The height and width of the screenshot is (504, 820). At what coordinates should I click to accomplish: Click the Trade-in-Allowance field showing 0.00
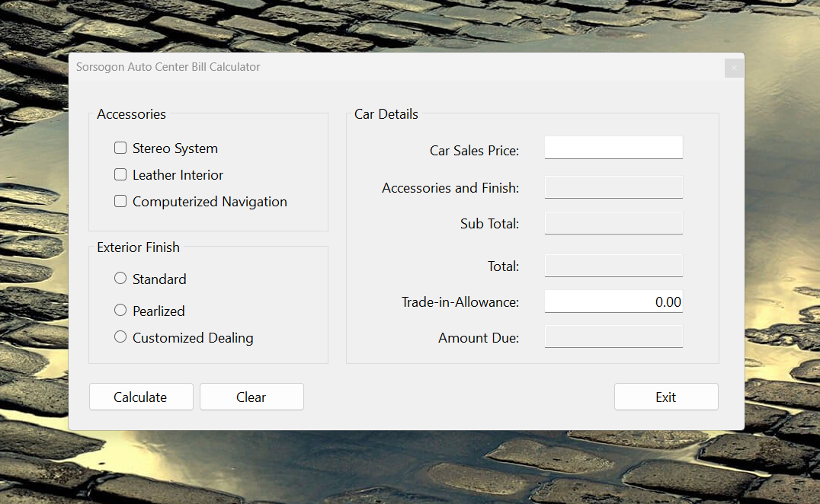coord(613,301)
